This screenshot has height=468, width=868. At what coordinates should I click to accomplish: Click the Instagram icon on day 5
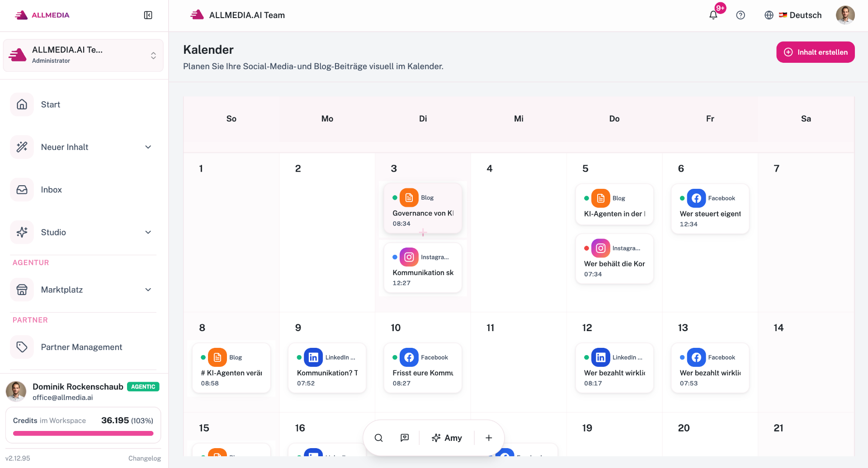[x=601, y=248]
